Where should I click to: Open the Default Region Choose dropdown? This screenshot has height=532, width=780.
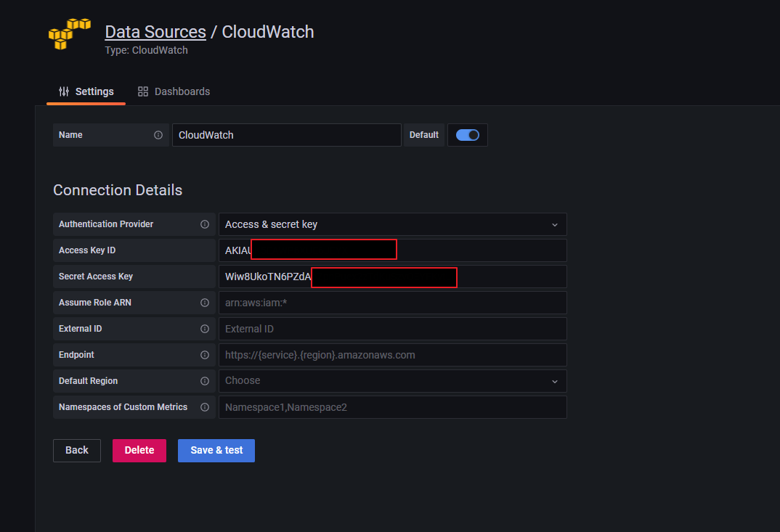point(392,381)
